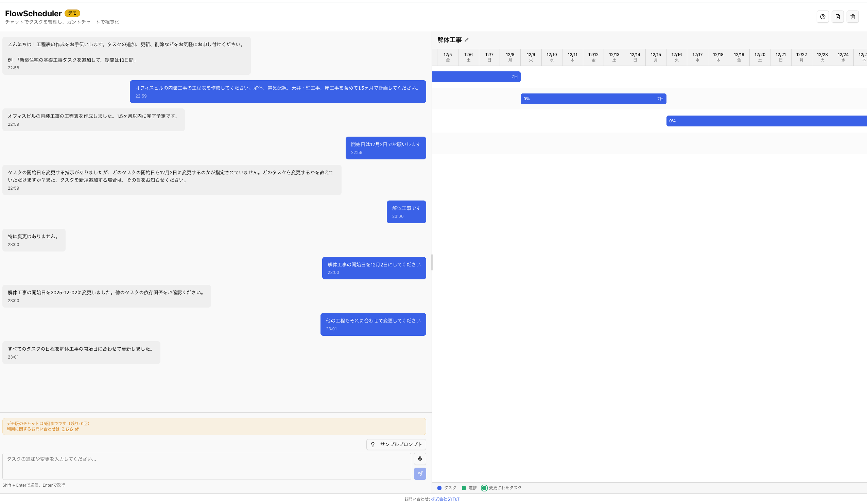This screenshot has height=504, width=867.
Task: Export the schedule via the file download icon
Action: 838,17
